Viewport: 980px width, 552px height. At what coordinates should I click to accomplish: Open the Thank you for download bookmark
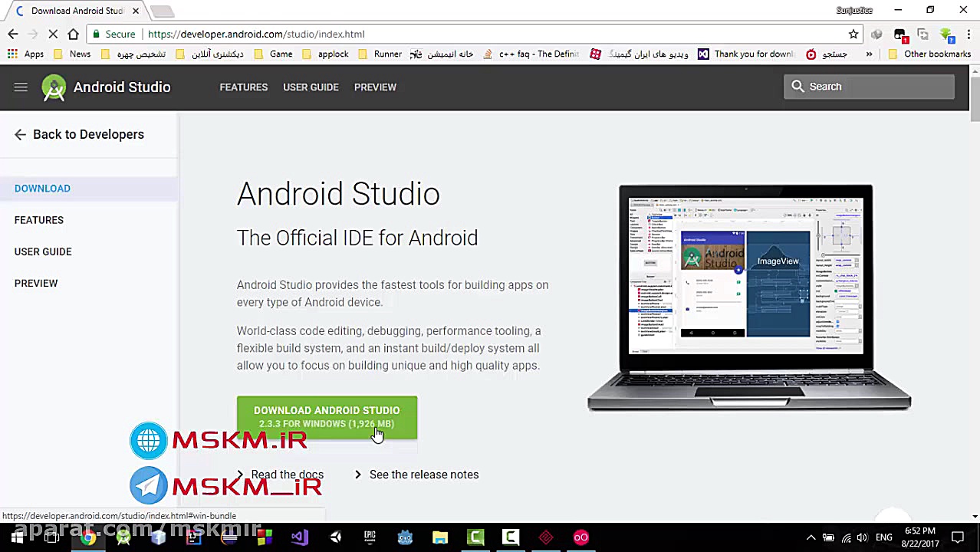point(746,54)
